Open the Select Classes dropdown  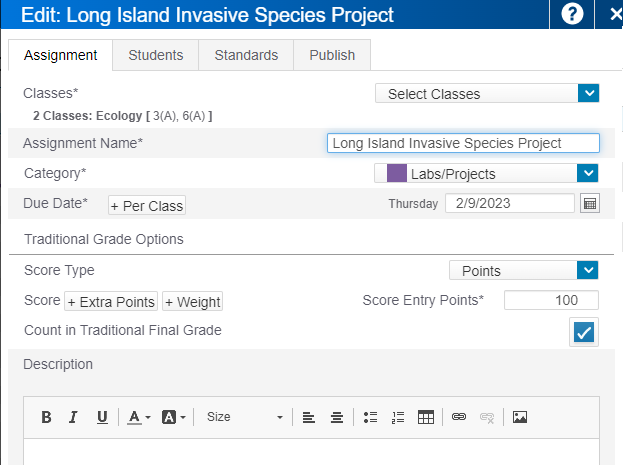[486, 94]
